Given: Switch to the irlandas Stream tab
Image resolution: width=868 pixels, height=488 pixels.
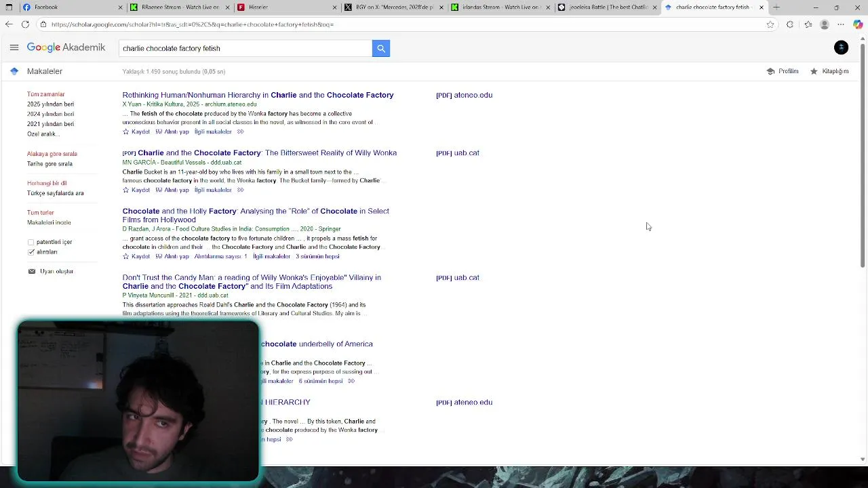Looking at the screenshot, I should pyautogui.click(x=500, y=7).
